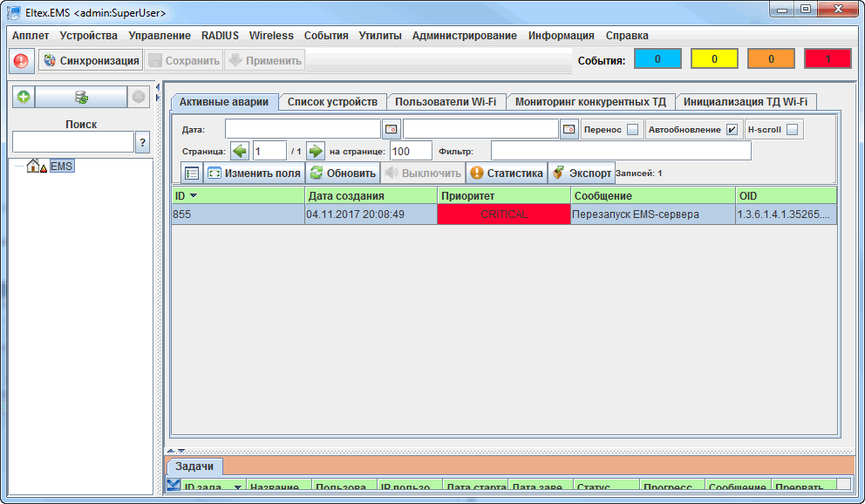The height and width of the screenshot is (504, 865).
Task: Click the alarm ID 855 cell
Action: (238, 215)
